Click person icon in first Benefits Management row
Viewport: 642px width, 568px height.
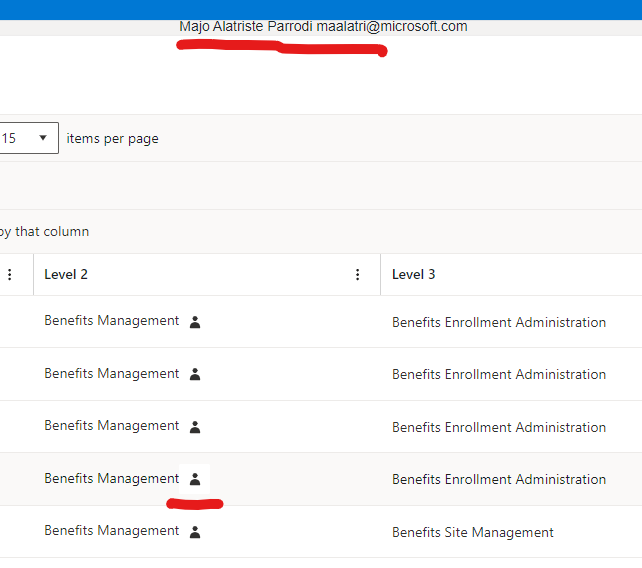[195, 322]
